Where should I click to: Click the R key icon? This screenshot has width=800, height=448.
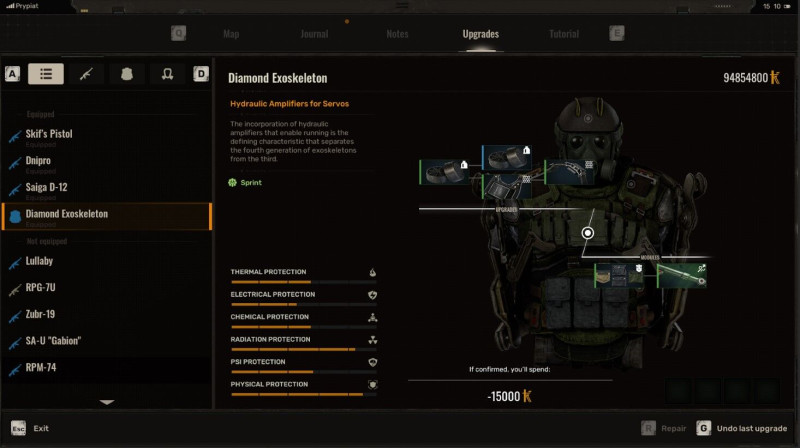(648, 428)
